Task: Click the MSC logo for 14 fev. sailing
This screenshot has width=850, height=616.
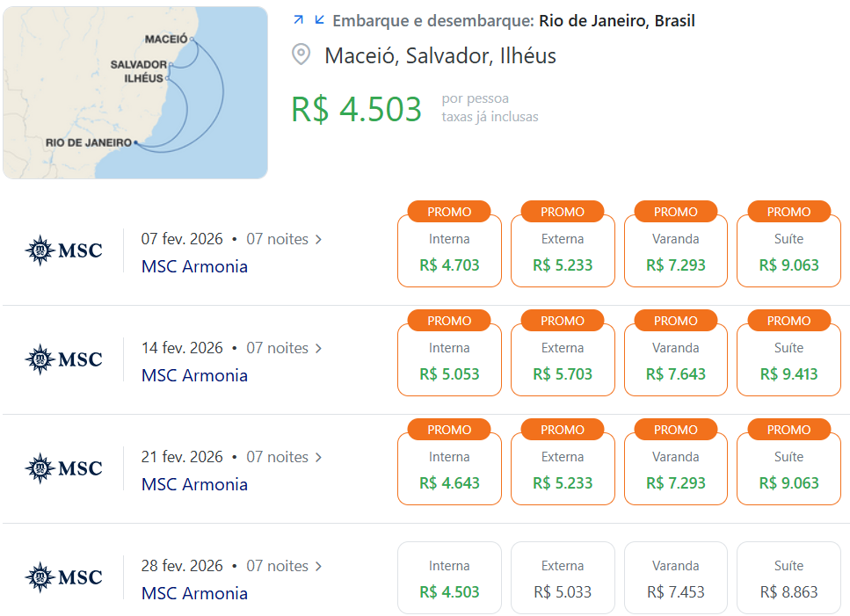Action: click(x=63, y=359)
